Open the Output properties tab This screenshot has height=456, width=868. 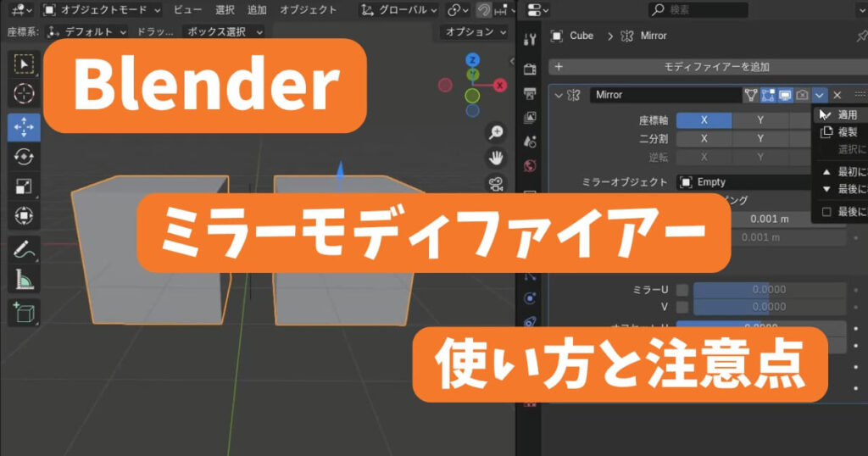point(530,93)
